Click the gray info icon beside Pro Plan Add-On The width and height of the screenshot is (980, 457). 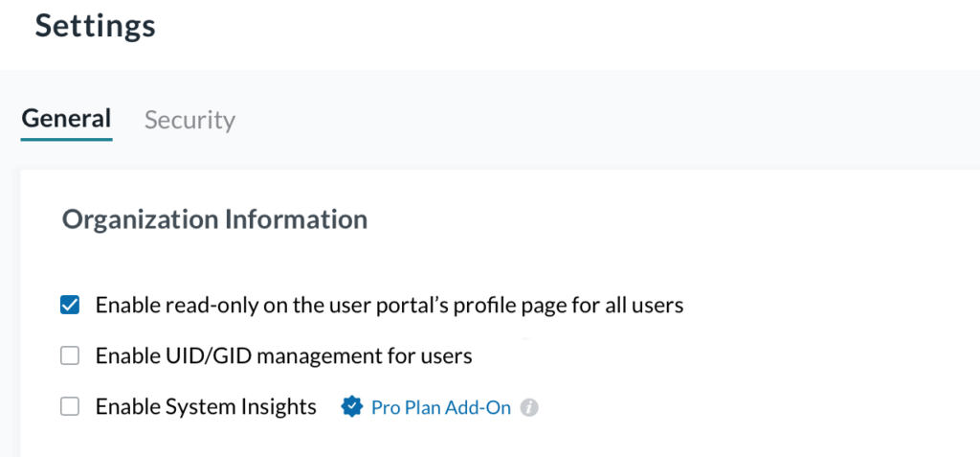point(529,408)
